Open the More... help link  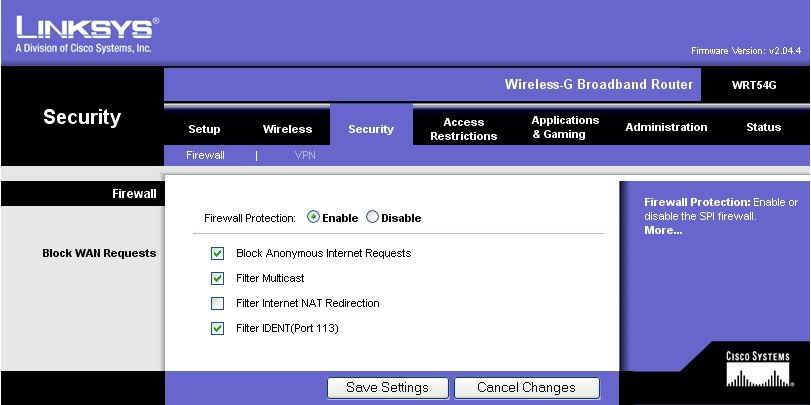(x=663, y=231)
